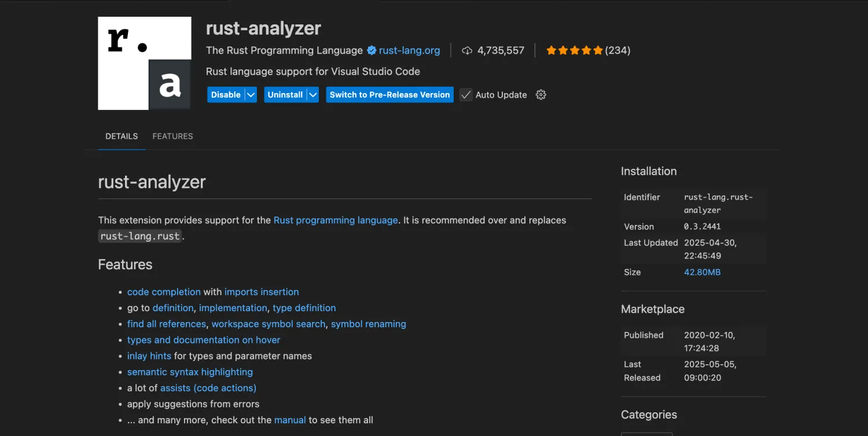Viewport: 868px width, 436px height.
Task: Expand the Disable button dropdown arrow
Action: 251,95
